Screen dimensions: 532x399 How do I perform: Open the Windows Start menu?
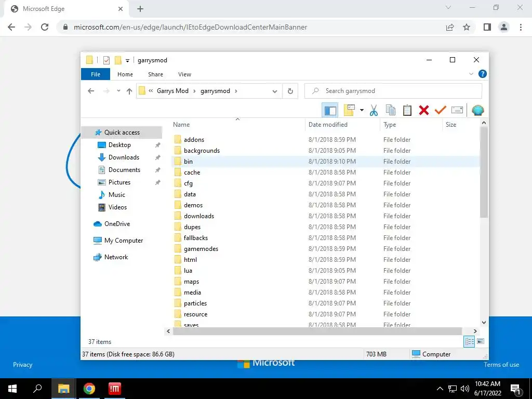tap(12, 389)
